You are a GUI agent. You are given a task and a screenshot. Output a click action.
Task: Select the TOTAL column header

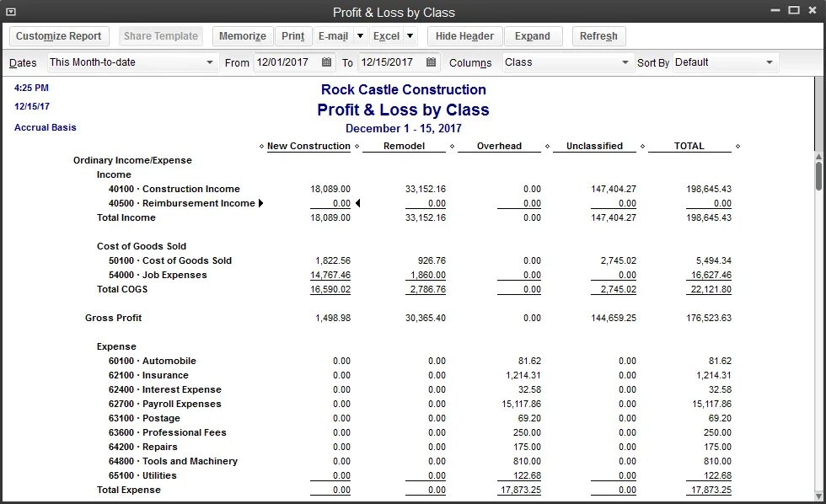click(689, 147)
